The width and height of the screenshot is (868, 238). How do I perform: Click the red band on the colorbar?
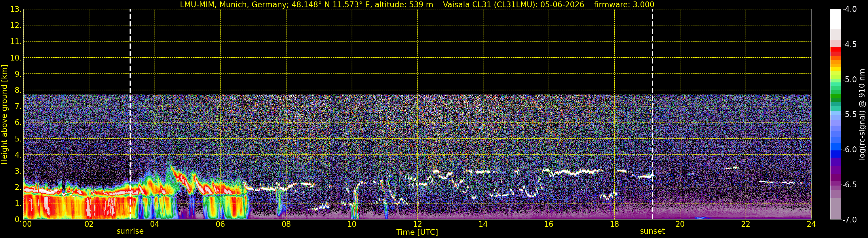point(836,50)
